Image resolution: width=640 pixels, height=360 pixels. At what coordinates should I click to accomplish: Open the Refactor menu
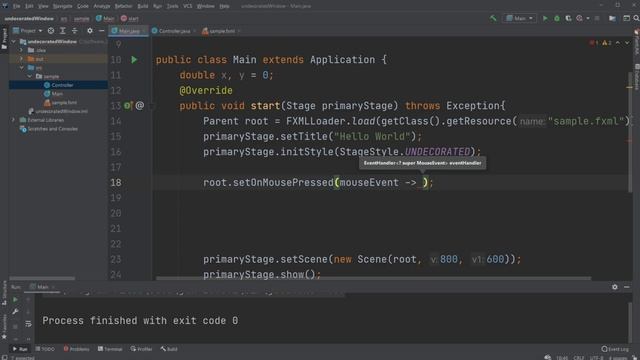(x=123, y=6)
